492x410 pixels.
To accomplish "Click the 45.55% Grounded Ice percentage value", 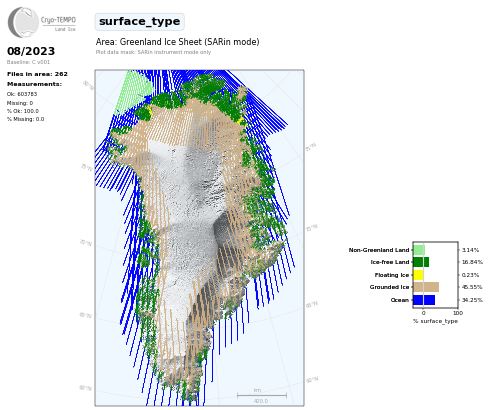I will click(472, 287).
